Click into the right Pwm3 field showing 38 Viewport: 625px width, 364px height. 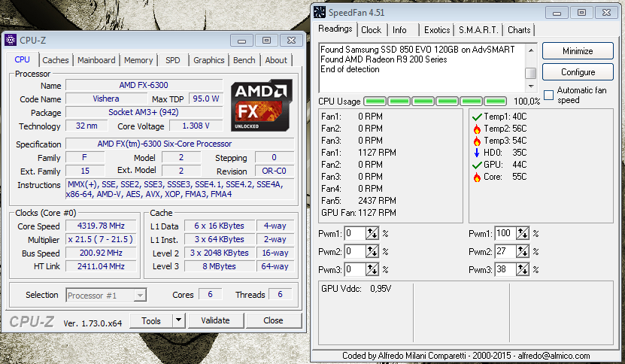pos(505,269)
